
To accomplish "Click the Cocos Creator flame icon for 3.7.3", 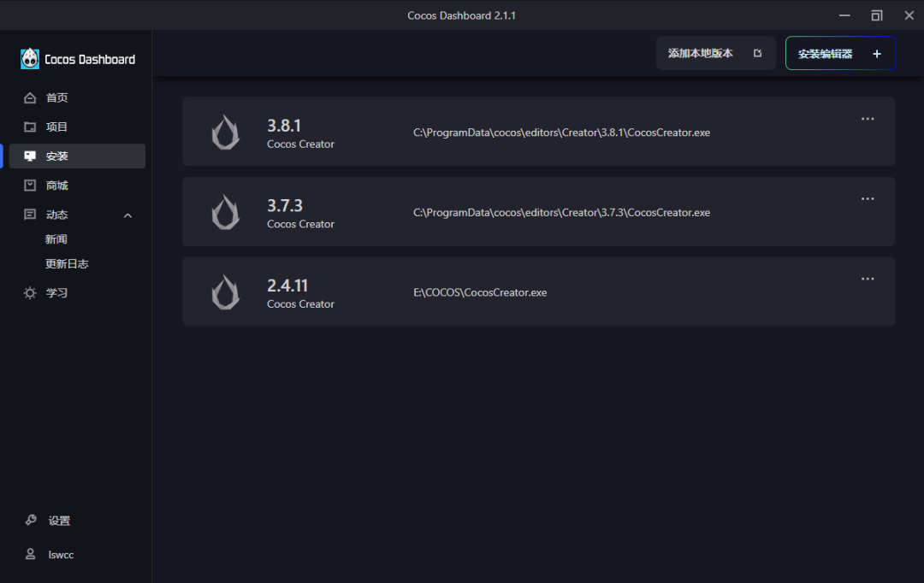I will click(x=226, y=212).
